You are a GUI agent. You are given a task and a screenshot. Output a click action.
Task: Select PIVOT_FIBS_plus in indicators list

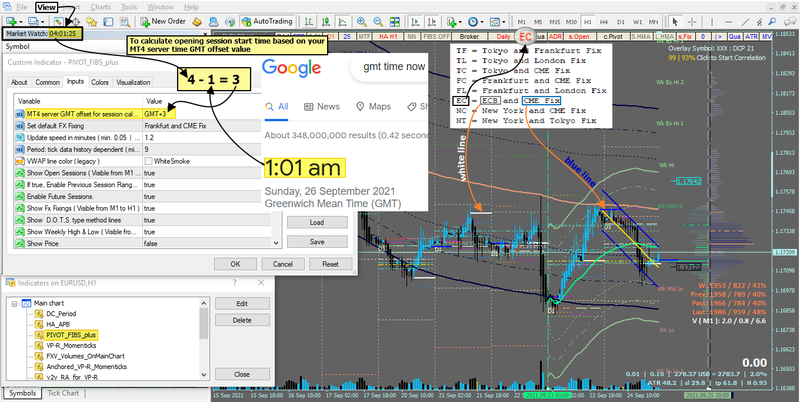71,335
